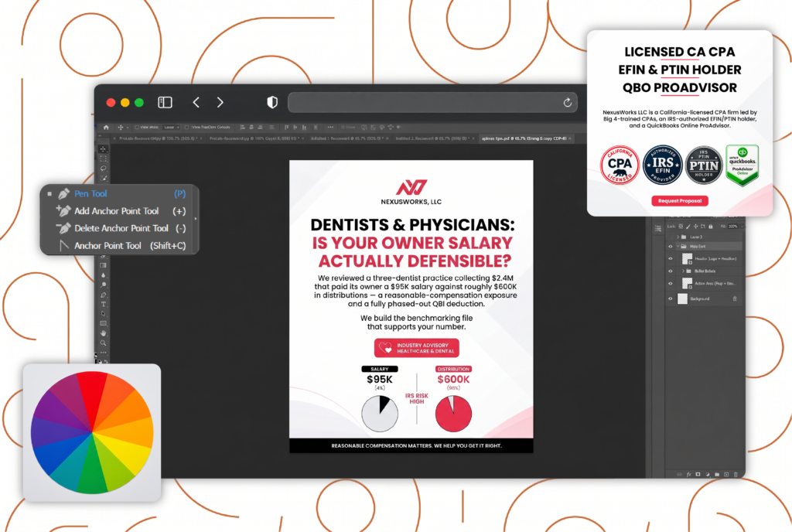This screenshot has height=532, width=792.
Task: Delete layer with trash icon
Action: pos(736,475)
